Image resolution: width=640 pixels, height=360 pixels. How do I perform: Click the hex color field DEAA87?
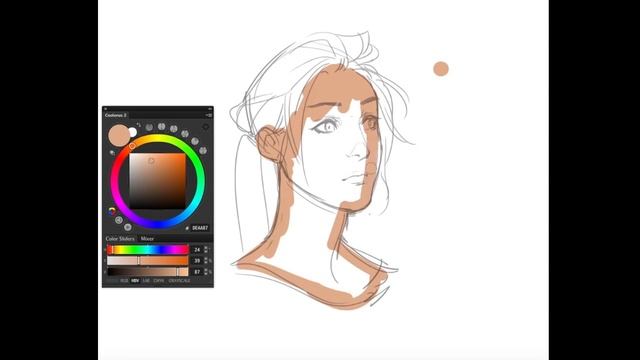(x=200, y=228)
